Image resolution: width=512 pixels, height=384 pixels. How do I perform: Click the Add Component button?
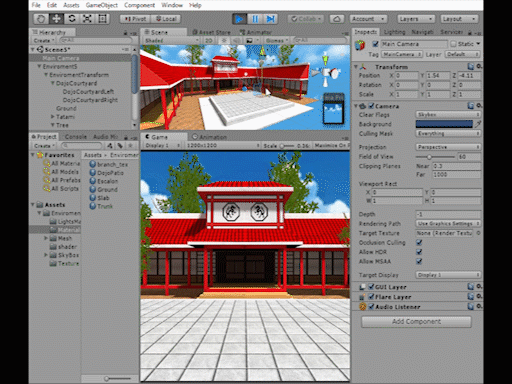pyautogui.click(x=416, y=322)
